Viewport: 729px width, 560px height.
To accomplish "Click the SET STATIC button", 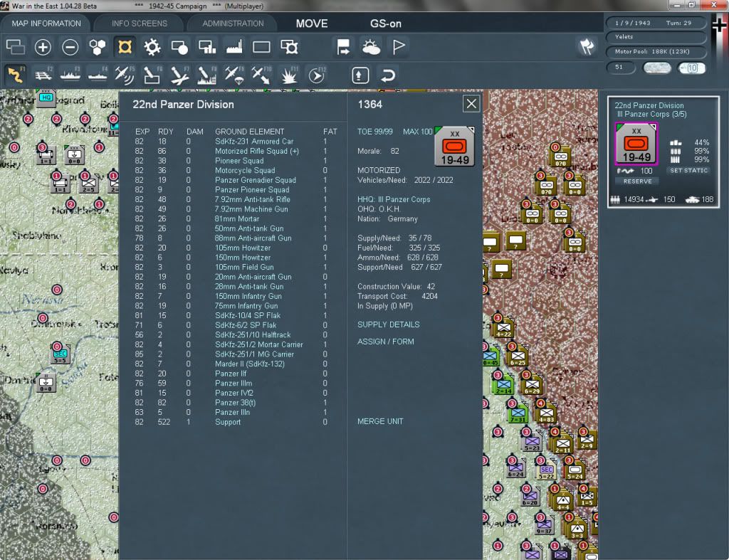I will pyautogui.click(x=688, y=171).
